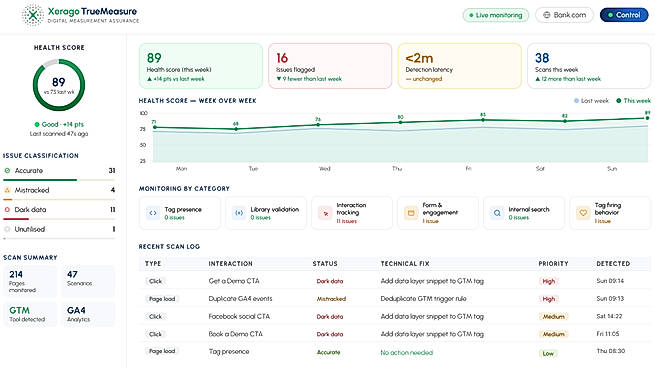Click the Friday 83 data point
The width and height of the screenshot is (655, 368).
pos(483,120)
